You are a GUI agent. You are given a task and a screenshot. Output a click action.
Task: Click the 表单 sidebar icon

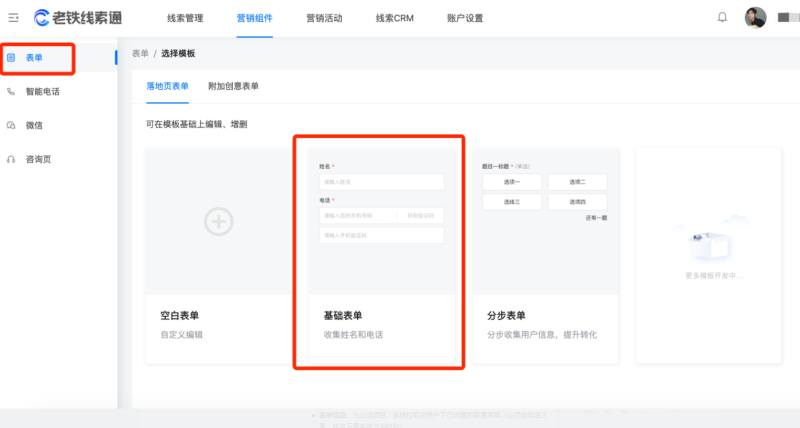tap(11, 58)
